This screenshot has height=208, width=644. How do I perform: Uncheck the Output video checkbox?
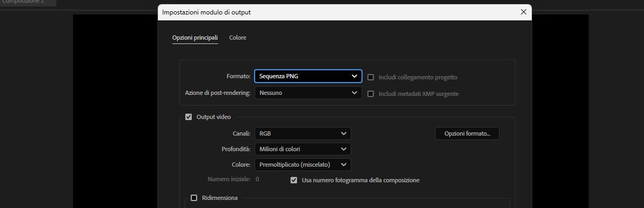pos(189,117)
